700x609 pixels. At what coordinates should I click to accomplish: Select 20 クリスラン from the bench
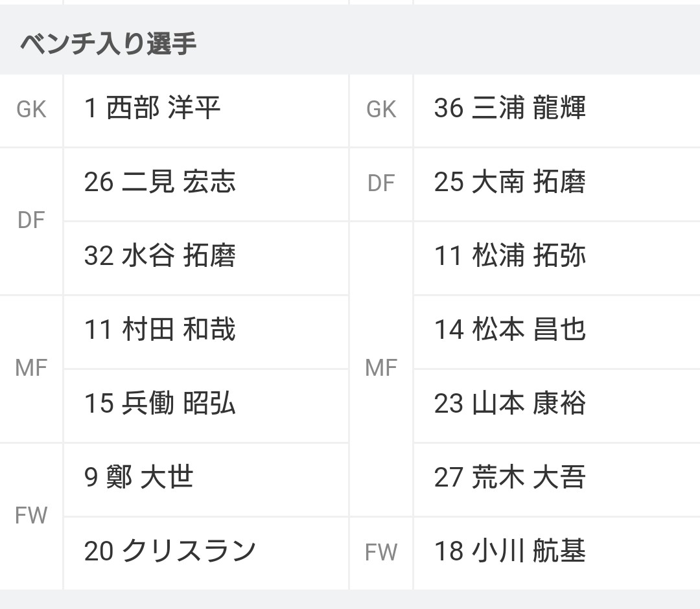(170, 551)
